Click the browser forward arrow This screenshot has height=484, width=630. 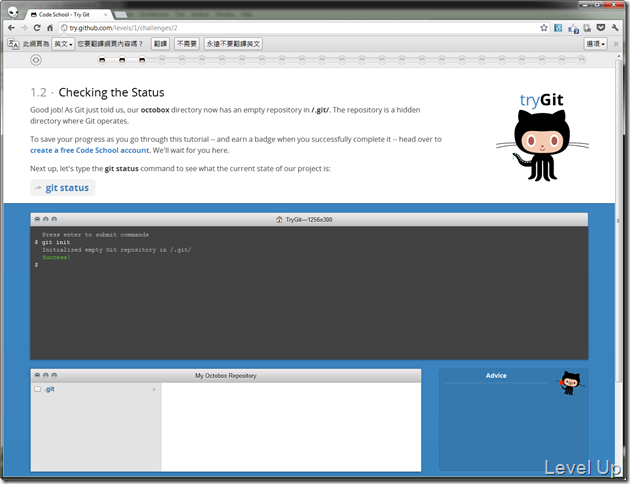(x=24, y=28)
